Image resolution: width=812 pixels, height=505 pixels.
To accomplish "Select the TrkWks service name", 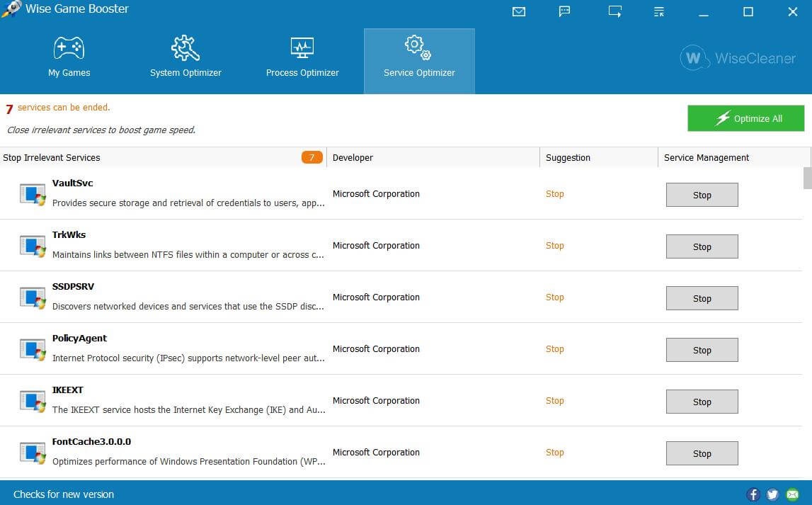I will 69,234.
